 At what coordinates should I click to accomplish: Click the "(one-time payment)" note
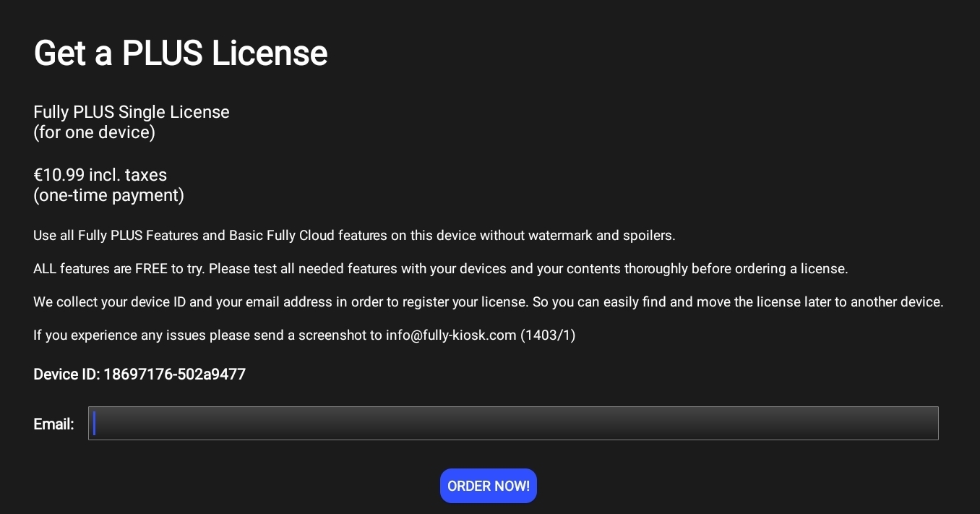[x=108, y=195]
